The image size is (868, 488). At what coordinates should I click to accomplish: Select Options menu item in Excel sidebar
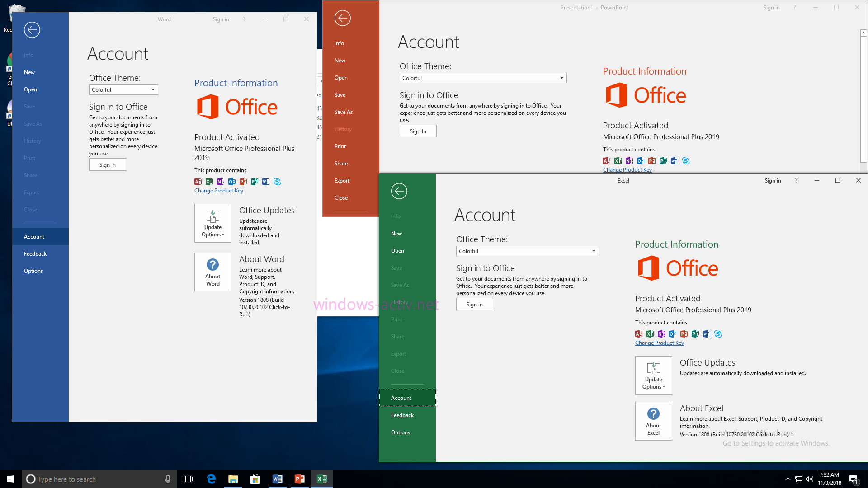tap(400, 432)
